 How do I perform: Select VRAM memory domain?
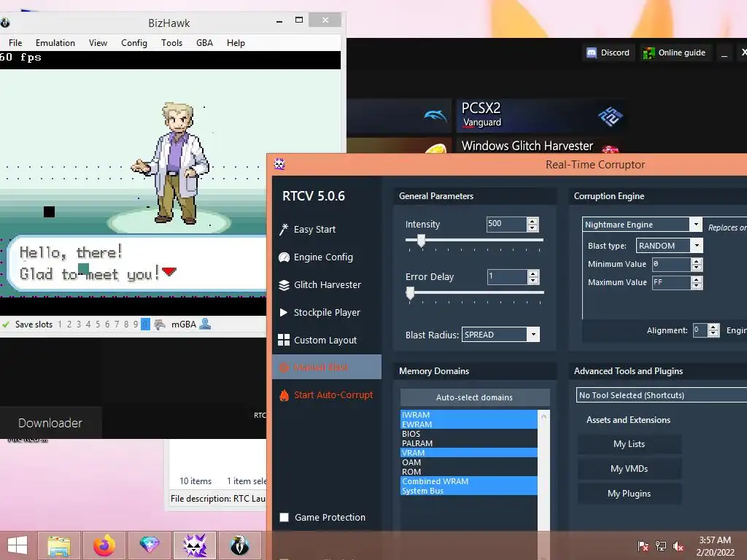pyautogui.click(x=469, y=453)
